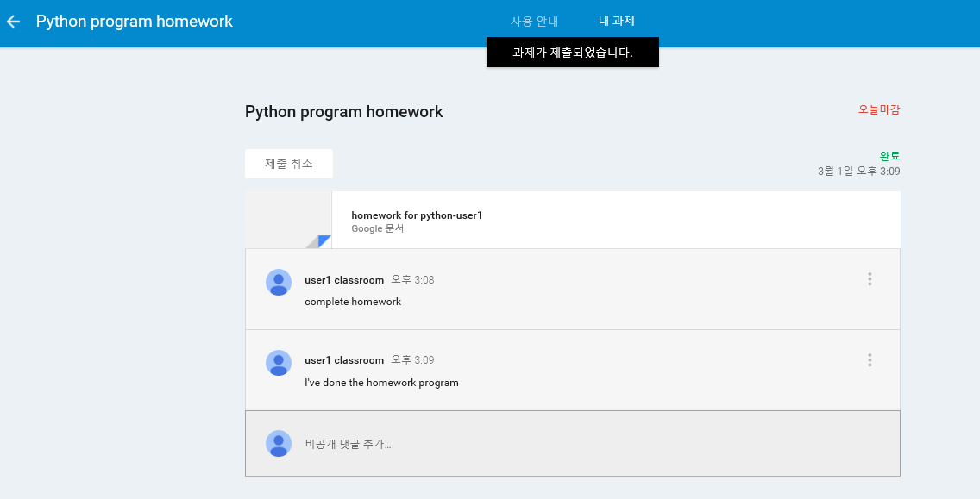980x499 pixels.
Task: Click the 오늘마감 due label
Action: (879, 110)
